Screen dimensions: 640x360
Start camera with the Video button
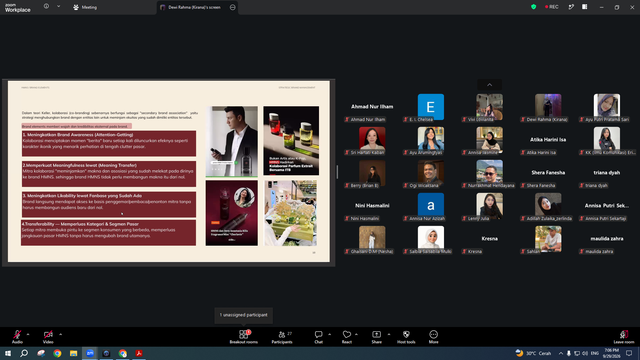(48, 337)
